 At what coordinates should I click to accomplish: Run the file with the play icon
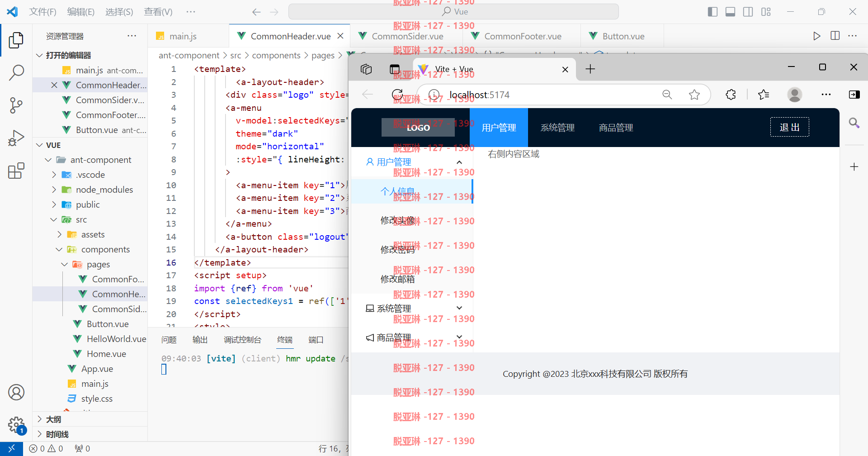816,36
